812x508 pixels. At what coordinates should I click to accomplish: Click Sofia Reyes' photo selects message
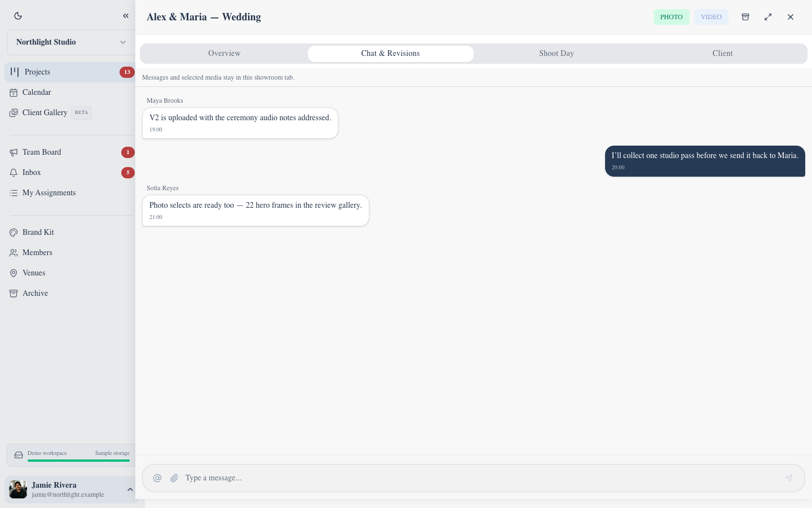(255, 211)
